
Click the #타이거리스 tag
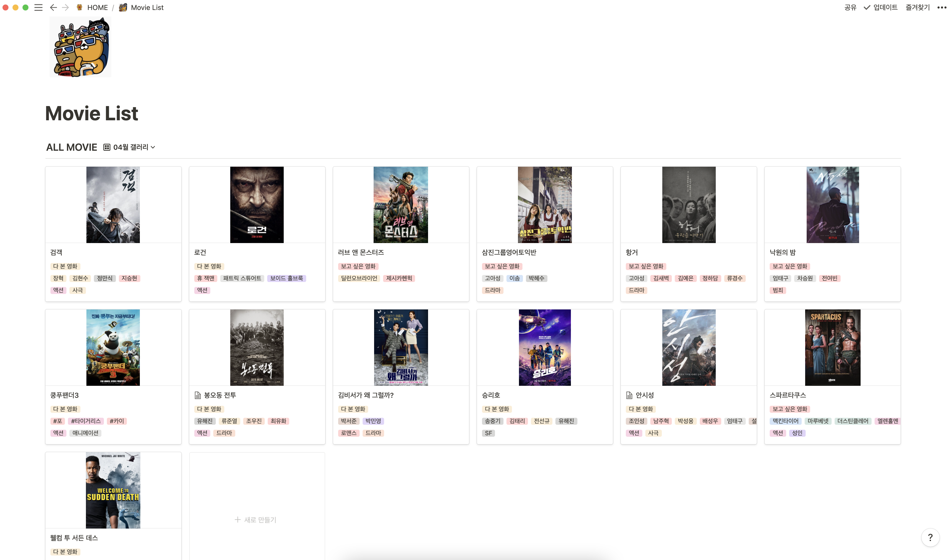tap(86, 421)
